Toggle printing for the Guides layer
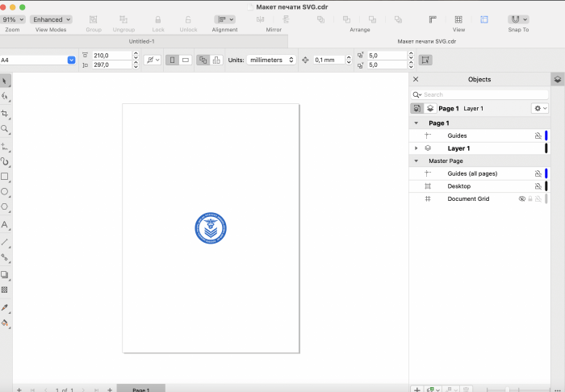The height and width of the screenshot is (392, 565). point(538,136)
